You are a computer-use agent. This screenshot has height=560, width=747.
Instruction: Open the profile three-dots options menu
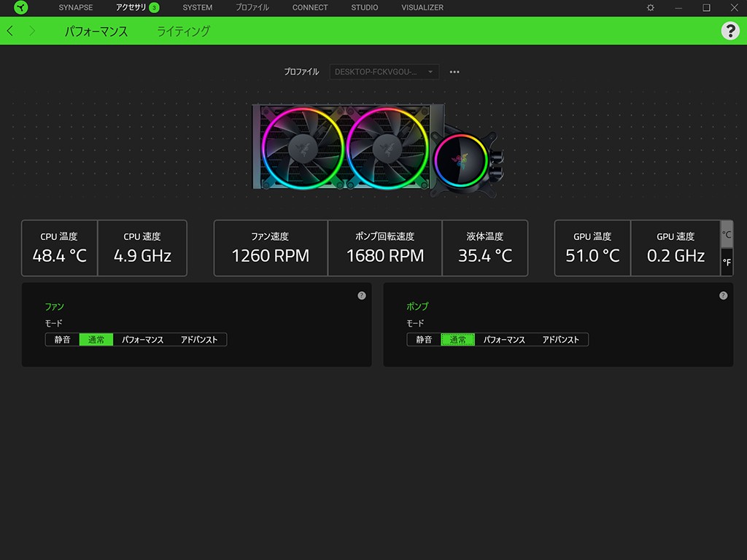(454, 72)
